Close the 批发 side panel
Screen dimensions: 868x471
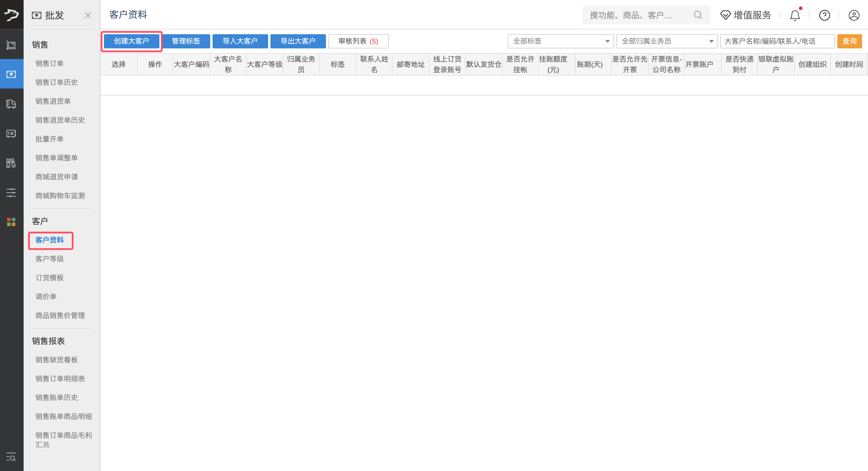point(88,15)
